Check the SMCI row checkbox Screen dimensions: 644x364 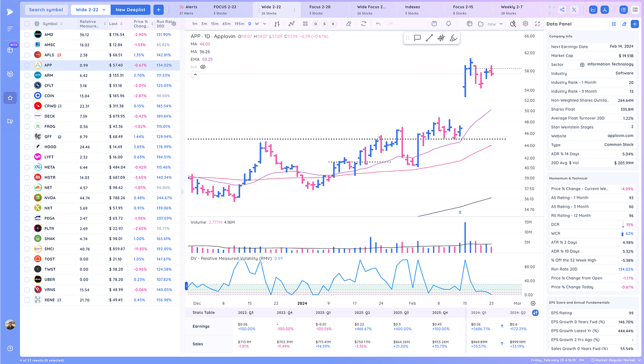(x=27, y=249)
